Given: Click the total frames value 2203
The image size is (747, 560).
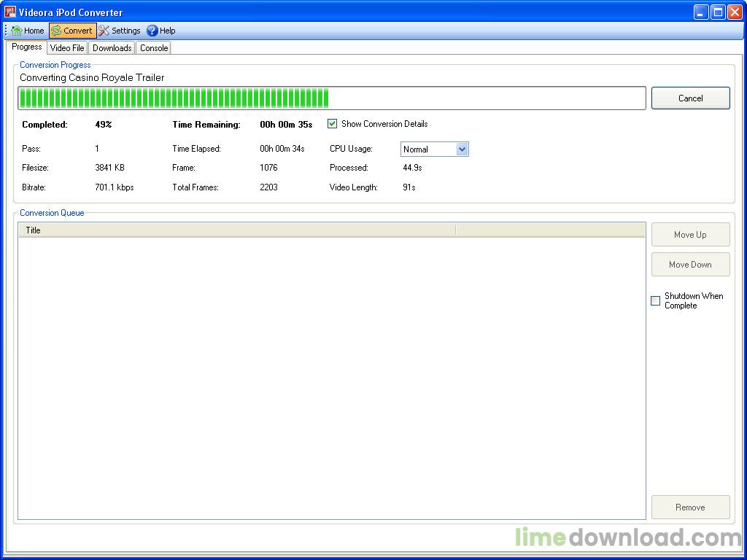Looking at the screenshot, I should click(x=268, y=187).
